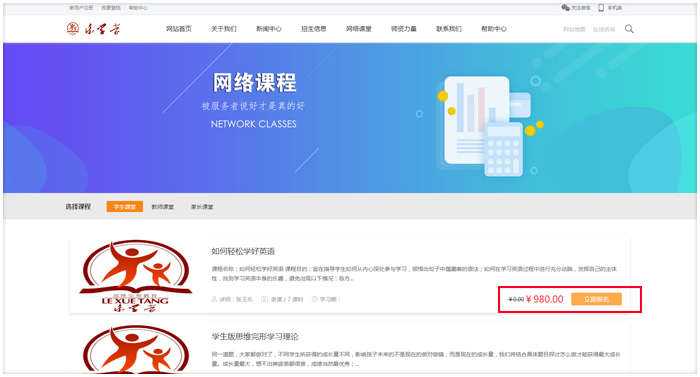700x377 pixels.
Task: Click the calculator illustration in banner
Action: click(503, 149)
